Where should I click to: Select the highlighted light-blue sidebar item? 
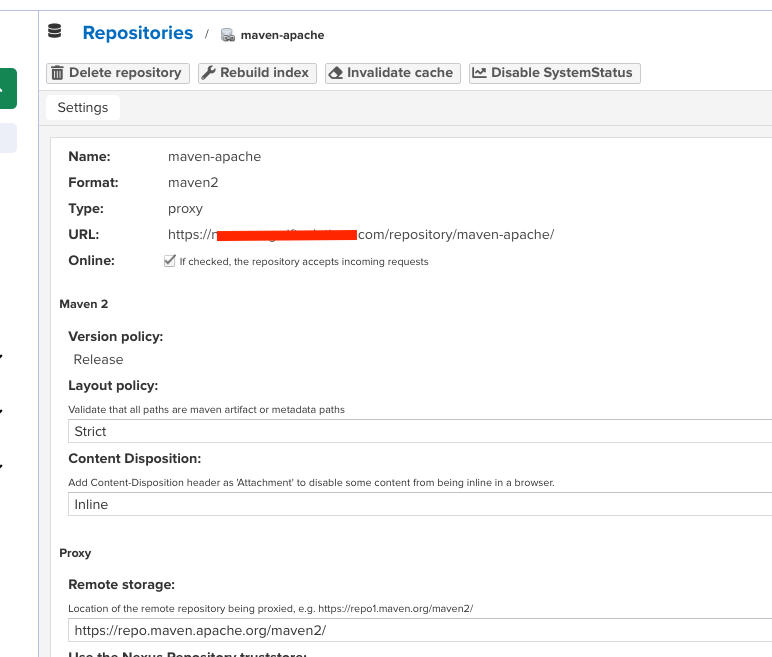7,138
